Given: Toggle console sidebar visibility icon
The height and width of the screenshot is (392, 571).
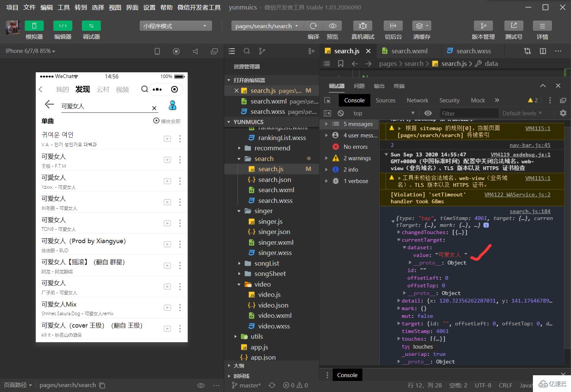Looking at the screenshot, I should [327, 113].
